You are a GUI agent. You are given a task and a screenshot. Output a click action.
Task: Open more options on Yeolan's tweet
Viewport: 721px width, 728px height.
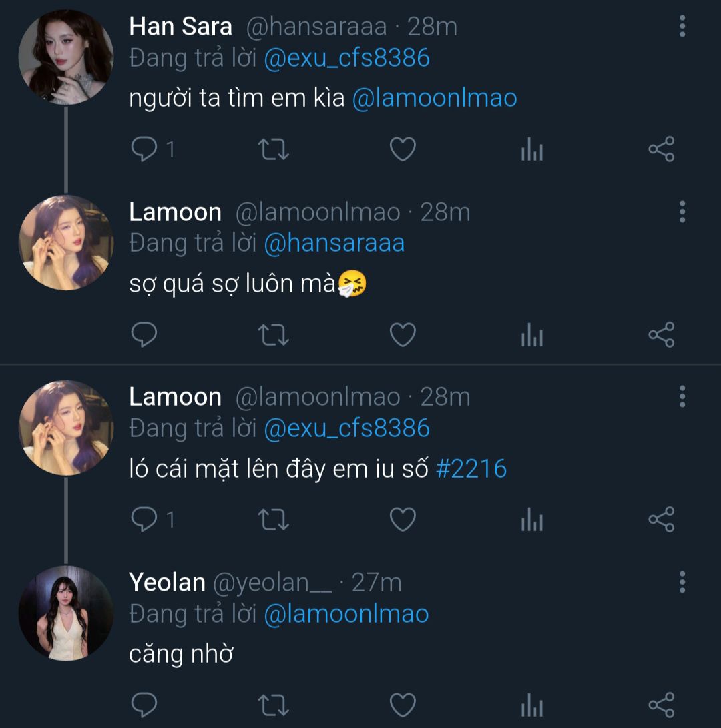click(x=682, y=581)
